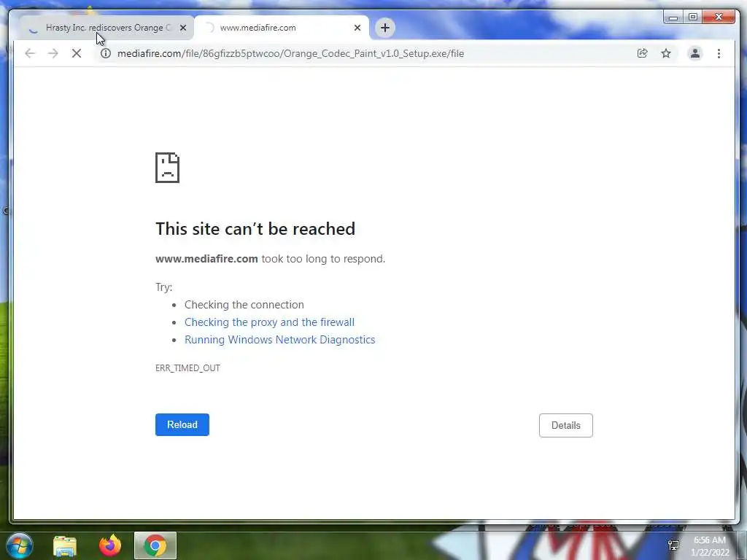Click the sad page error icon
The height and width of the screenshot is (560, 747).
pos(167,168)
